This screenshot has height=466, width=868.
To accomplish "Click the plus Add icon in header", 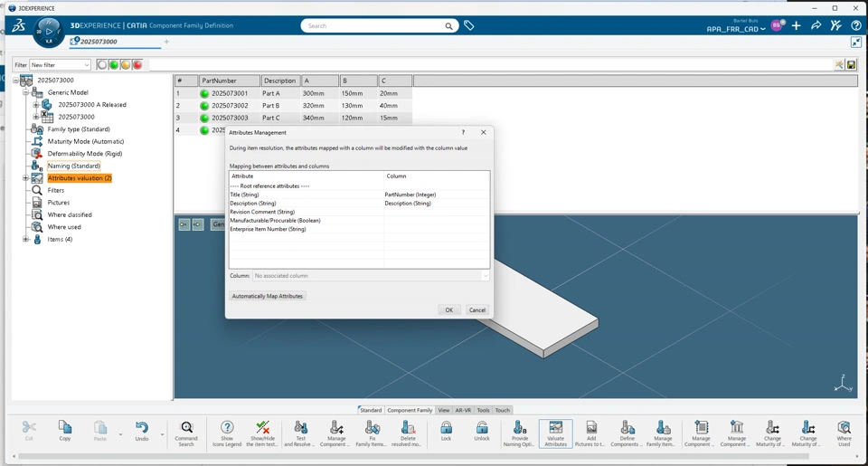I will coord(796,25).
